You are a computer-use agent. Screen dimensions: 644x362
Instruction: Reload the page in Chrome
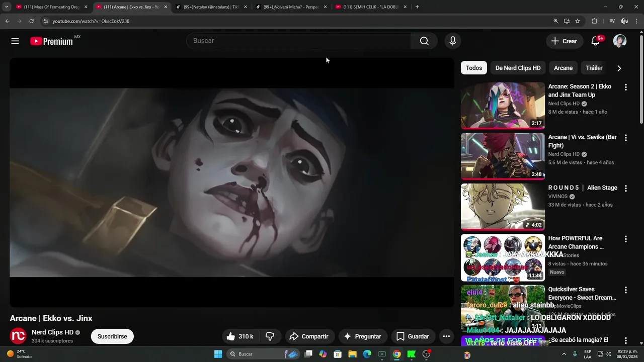[x=31, y=21]
